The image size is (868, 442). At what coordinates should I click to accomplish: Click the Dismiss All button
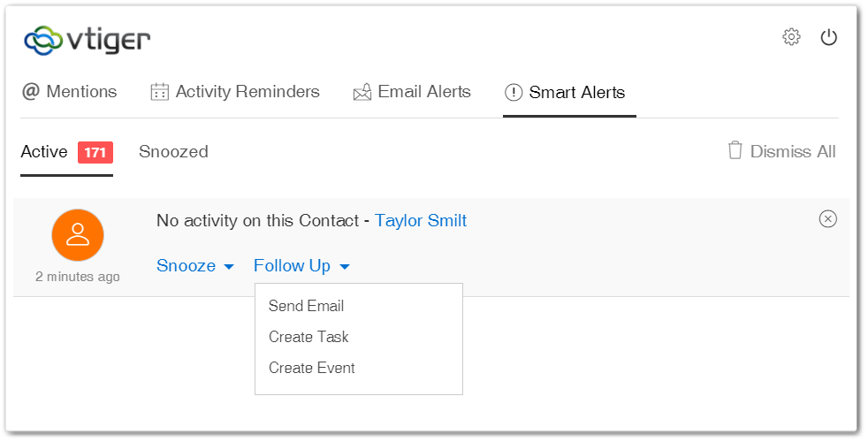pos(781,151)
